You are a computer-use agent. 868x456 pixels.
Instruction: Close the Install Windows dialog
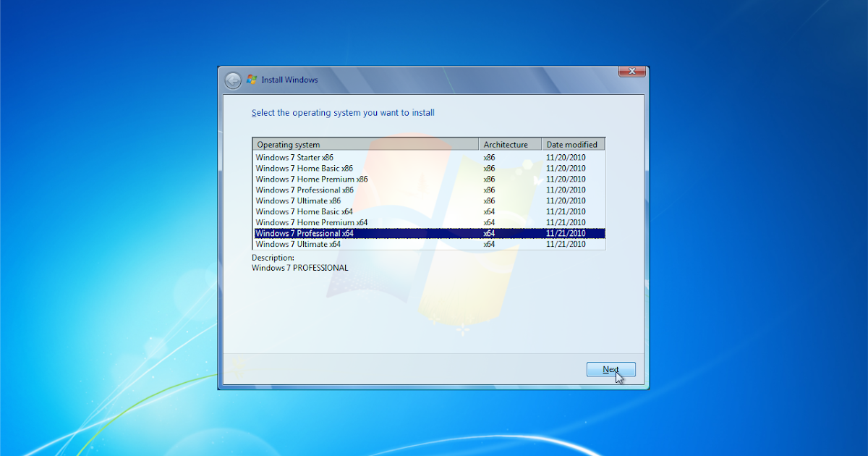click(631, 71)
